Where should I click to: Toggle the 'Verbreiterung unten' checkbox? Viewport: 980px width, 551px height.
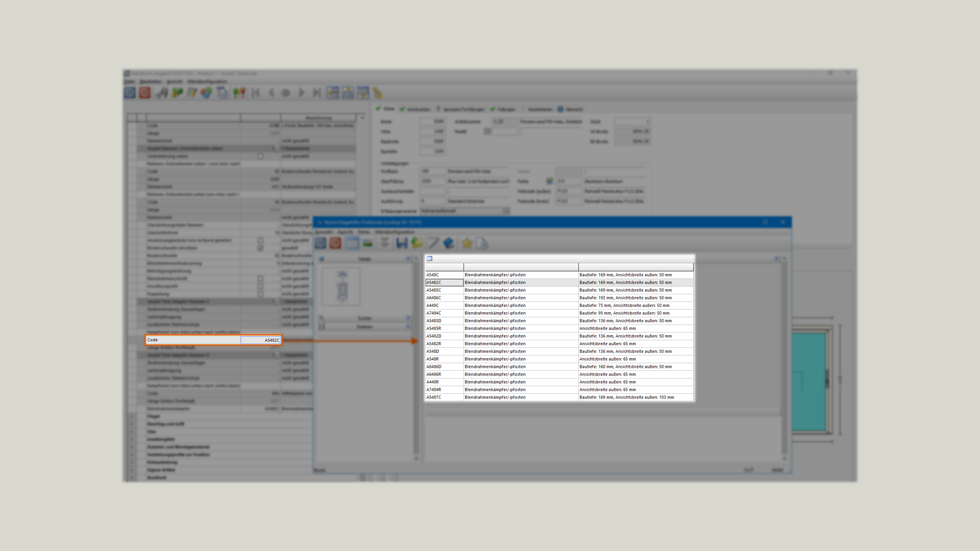[260, 156]
